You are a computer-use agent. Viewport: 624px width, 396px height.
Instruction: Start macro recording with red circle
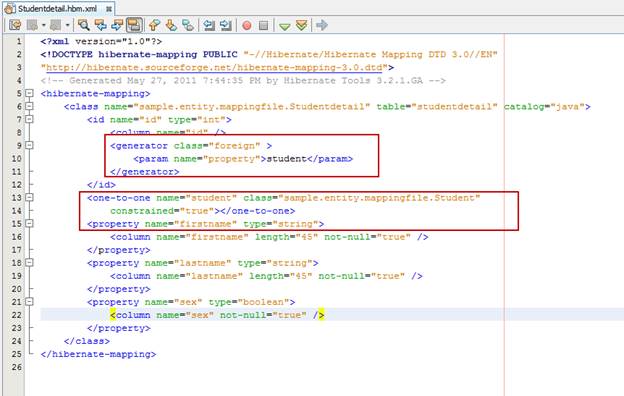click(x=247, y=25)
